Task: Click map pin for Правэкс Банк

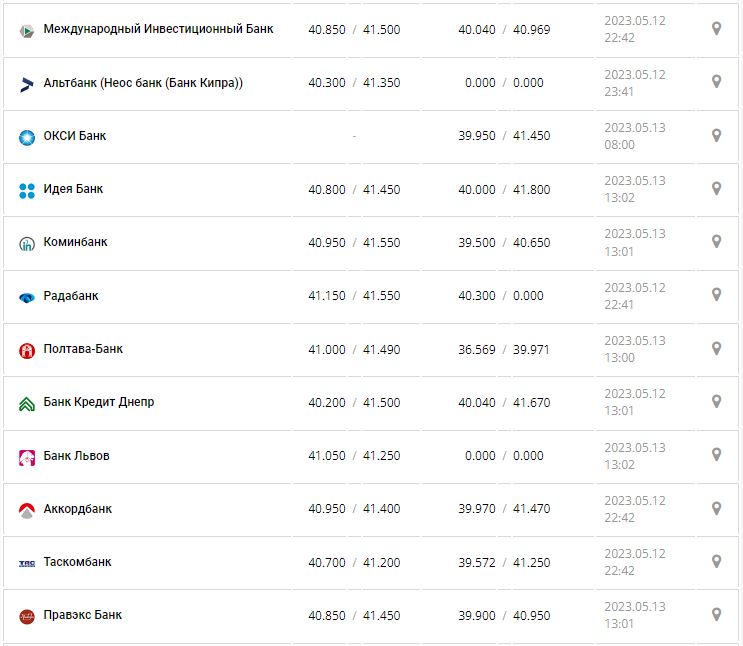Action: 716,614
